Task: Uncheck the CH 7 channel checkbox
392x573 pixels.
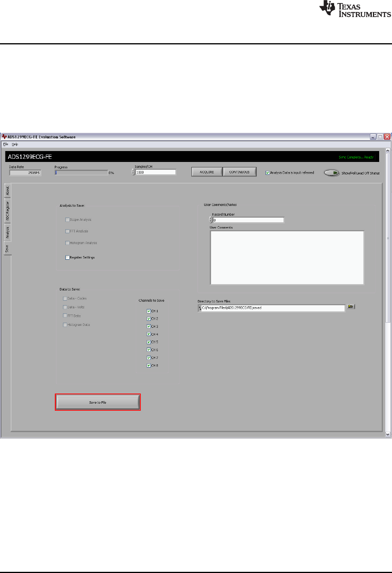Action: coord(149,358)
